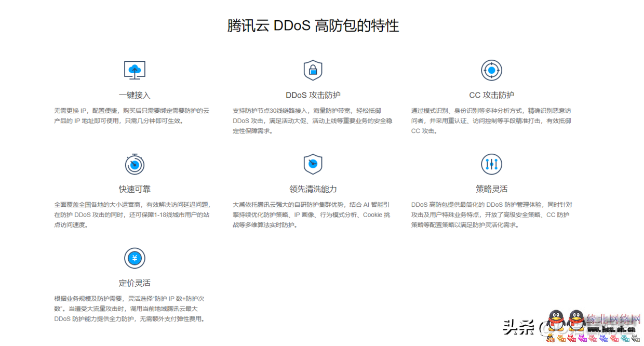Click the shield gauge icon above 领先清洗能力
644x346 pixels.
[x=313, y=164]
